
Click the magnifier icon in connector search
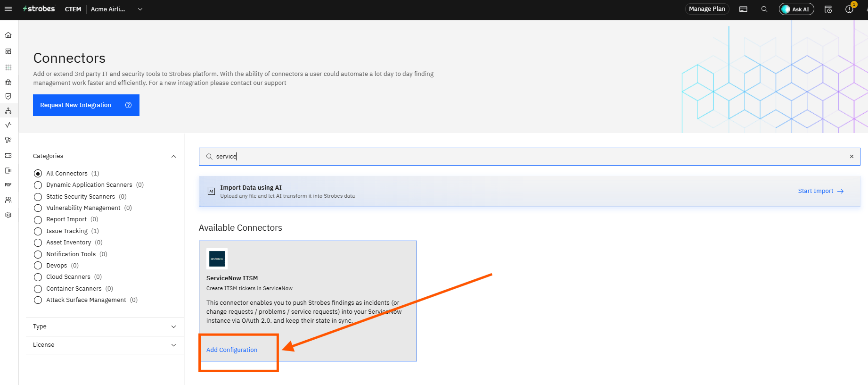(x=209, y=157)
